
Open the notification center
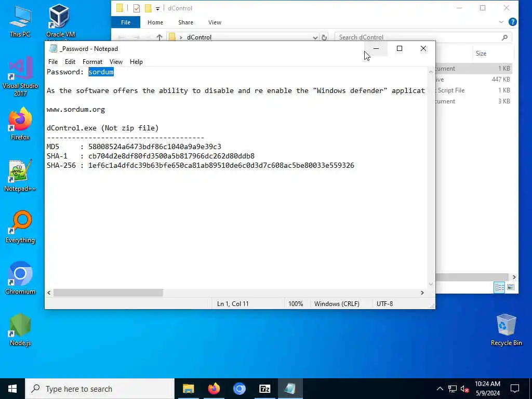point(515,389)
